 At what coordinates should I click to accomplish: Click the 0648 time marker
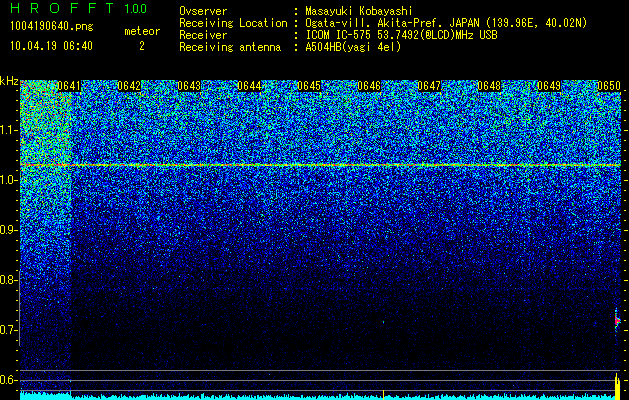click(x=489, y=86)
